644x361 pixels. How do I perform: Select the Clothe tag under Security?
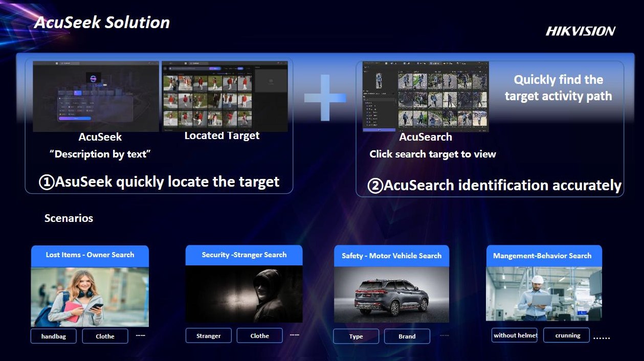(259, 335)
